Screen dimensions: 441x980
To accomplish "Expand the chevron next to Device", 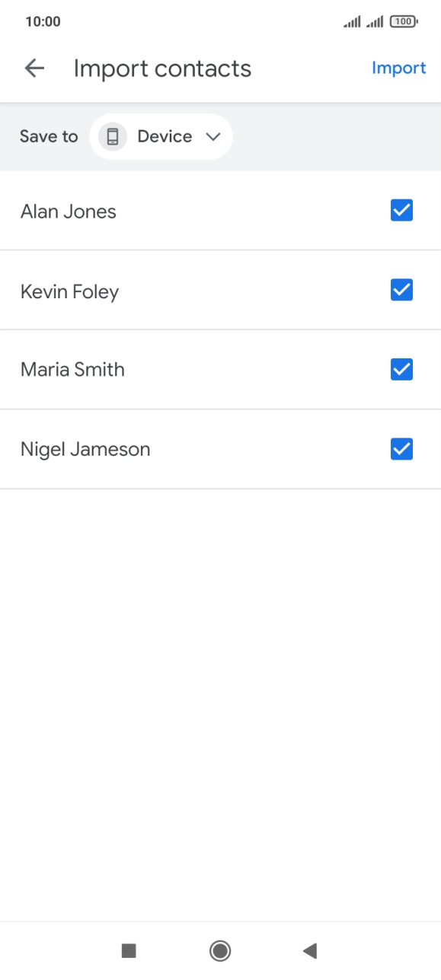I will (x=213, y=137).
